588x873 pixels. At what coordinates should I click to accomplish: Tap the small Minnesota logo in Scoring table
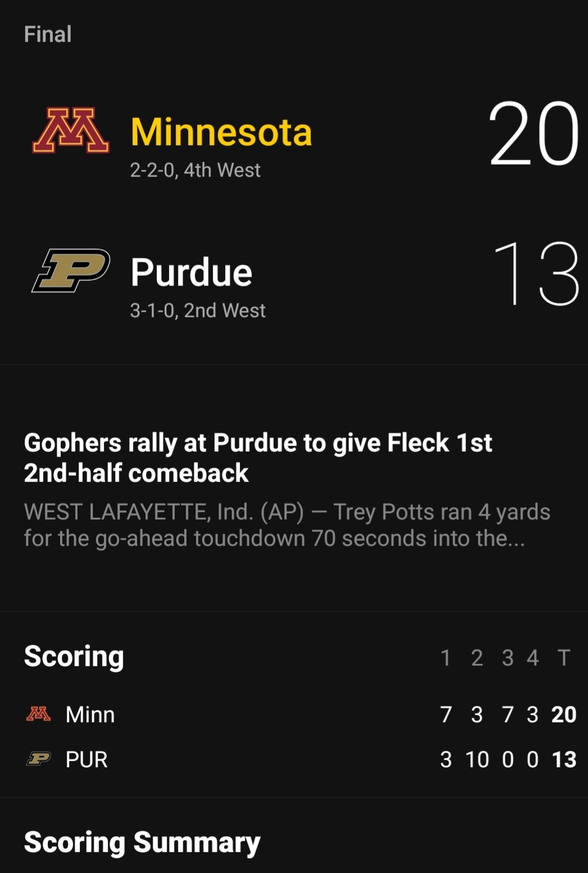[x=39, y=714]
